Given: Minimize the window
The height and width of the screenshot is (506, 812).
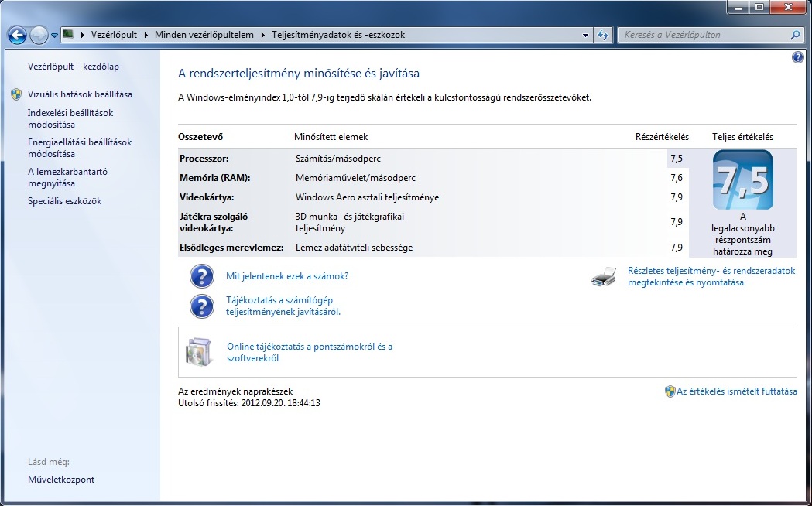Looking at the screenshot, I should [738, 7].
